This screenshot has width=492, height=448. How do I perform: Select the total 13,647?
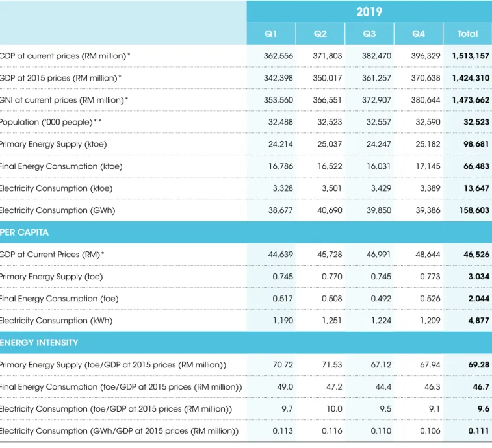tap(476, 188)
